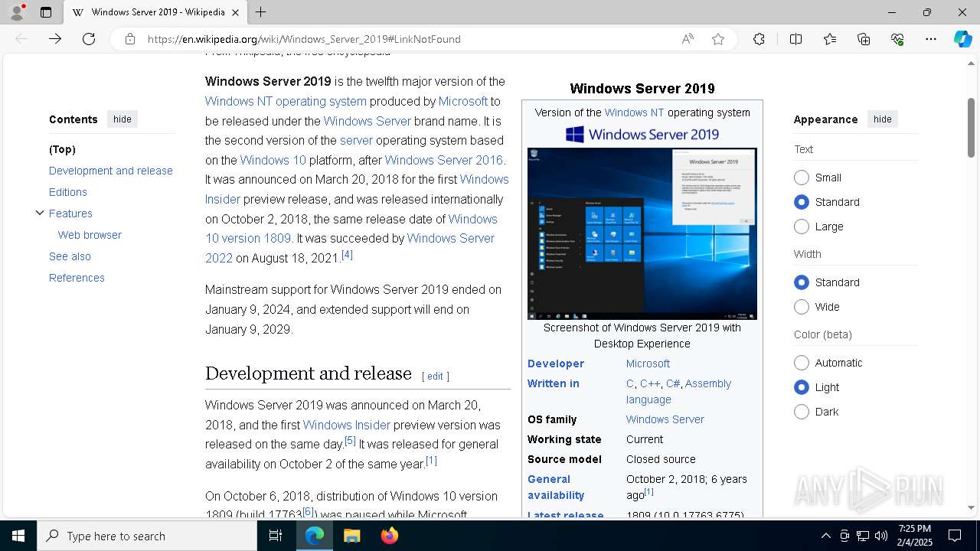Select Automatic color mode

pos(802,363)
